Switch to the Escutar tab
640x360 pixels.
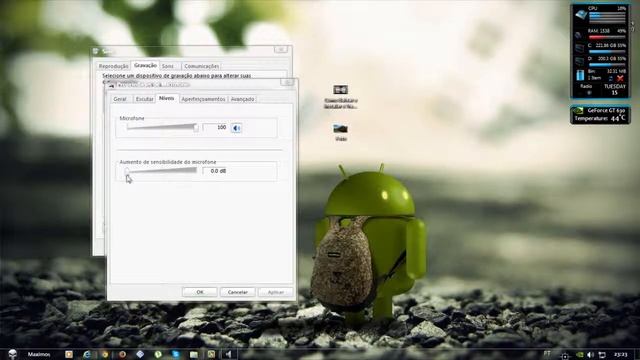click(x=144, y=99)
